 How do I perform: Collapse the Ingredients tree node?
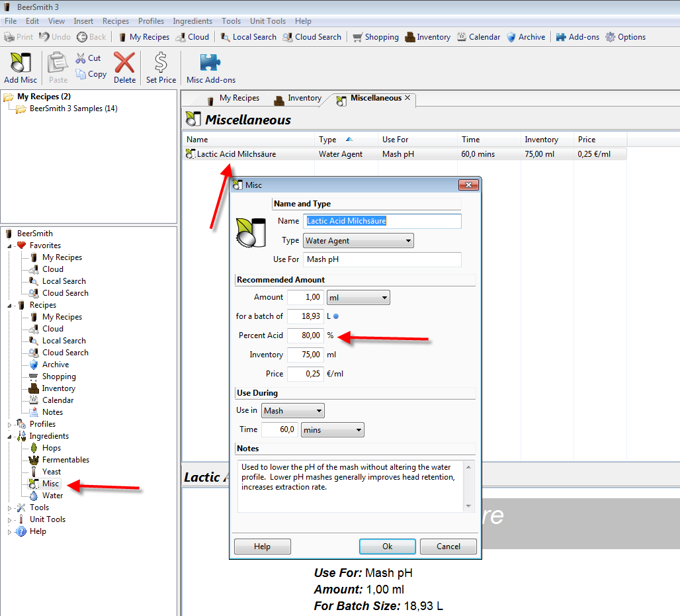coord(10,437)
